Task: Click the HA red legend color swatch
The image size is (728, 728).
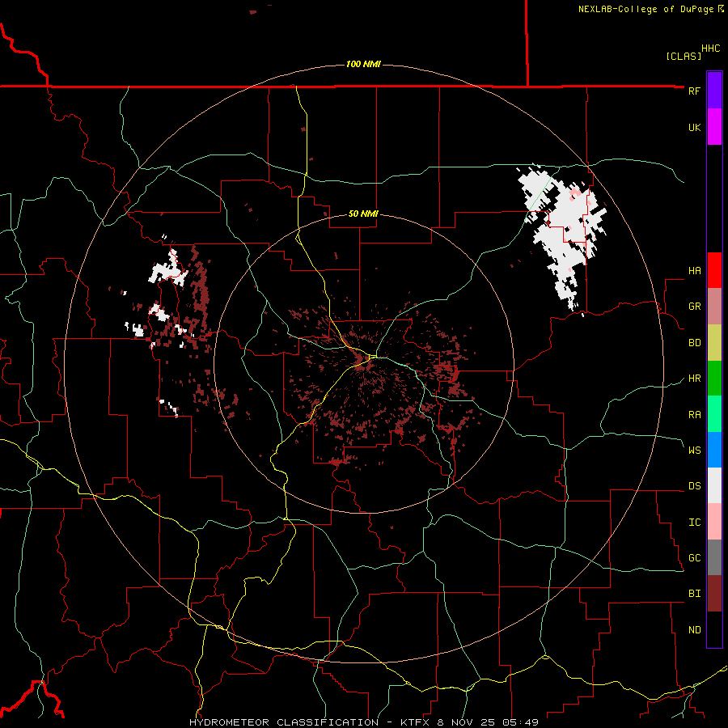Action: (714, 270)
